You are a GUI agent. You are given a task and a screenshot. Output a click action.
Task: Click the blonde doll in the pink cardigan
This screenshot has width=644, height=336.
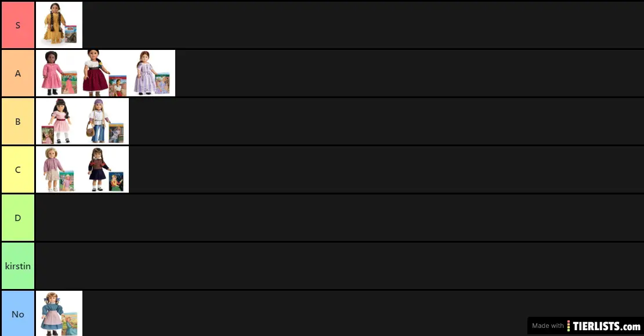click(59, 169)
